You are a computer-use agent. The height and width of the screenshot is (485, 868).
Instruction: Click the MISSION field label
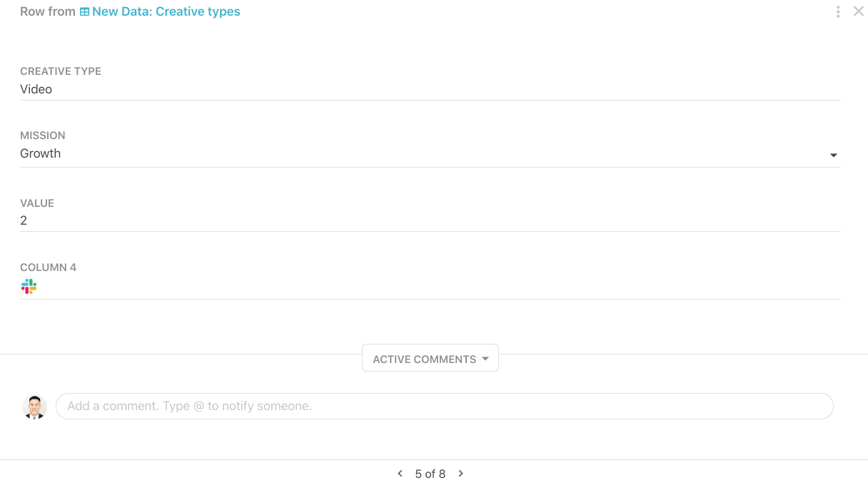(43, 136)
